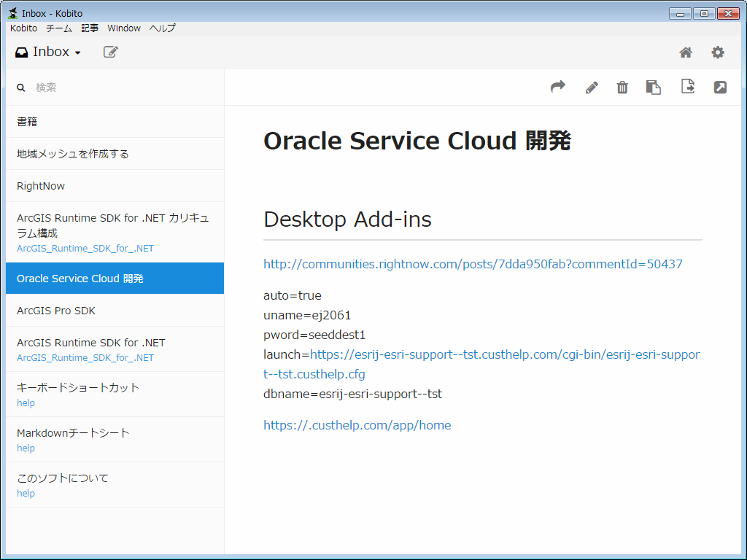This screenshot has height=560, width=747.
Task: Click the copy/clipboard icon
Action: click(653, 87)
